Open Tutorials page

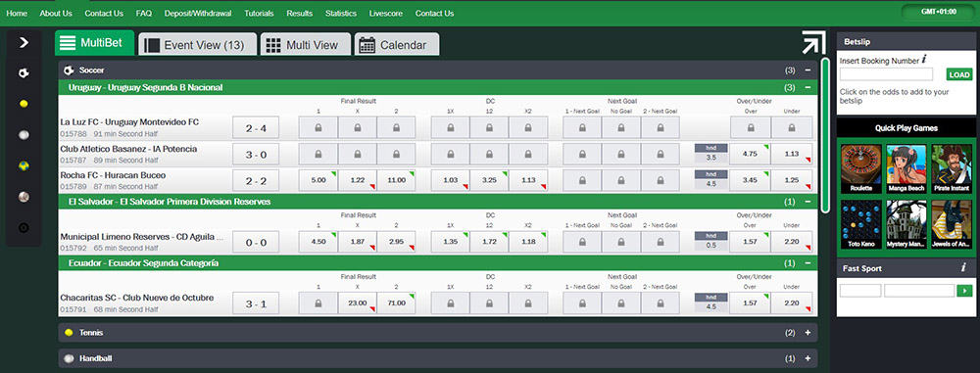259,13
